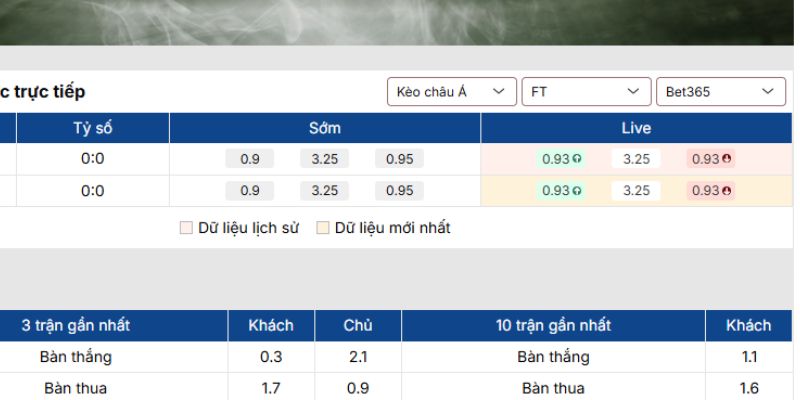Click the 1.1 Khách value
Viewport: 800px width, 400px height.
748,357
